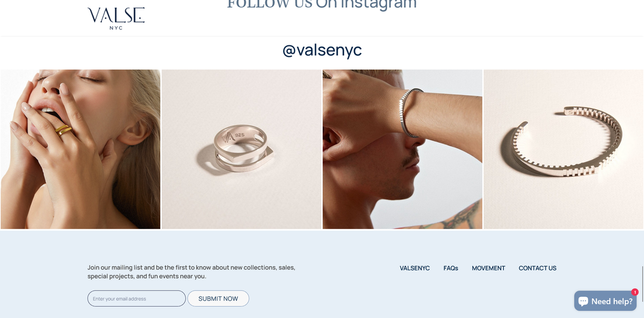Open the @valsenyc Instagram handle

(x=322, y=50)
